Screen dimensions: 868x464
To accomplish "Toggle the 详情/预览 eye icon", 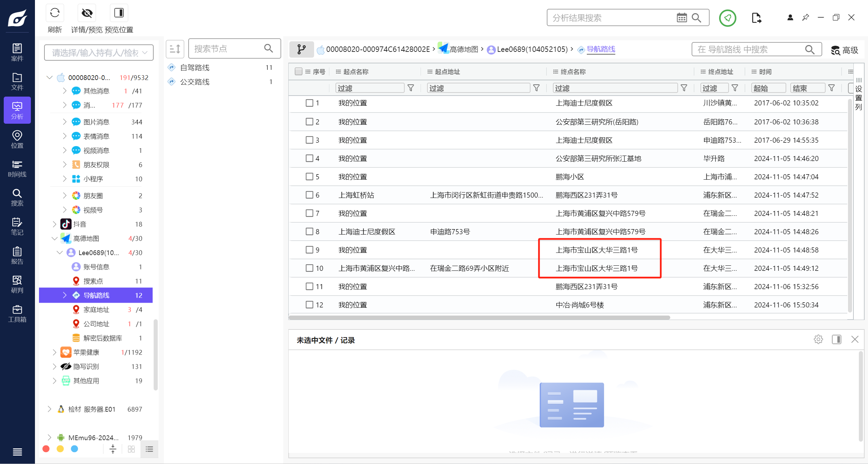I will pyautogui.click(x=87, y=13).
